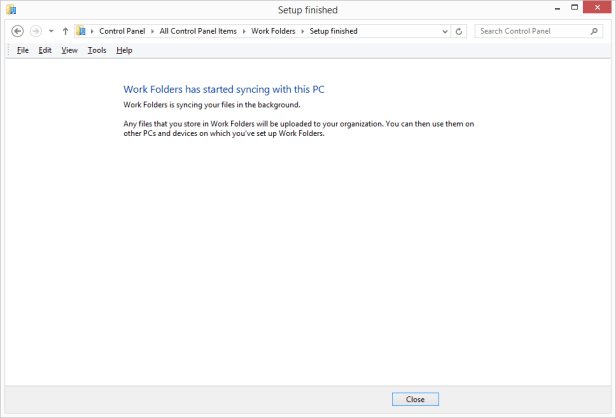Navigate to Work Folders breadcrumb
616x418 pixels.
click(274, 31)
